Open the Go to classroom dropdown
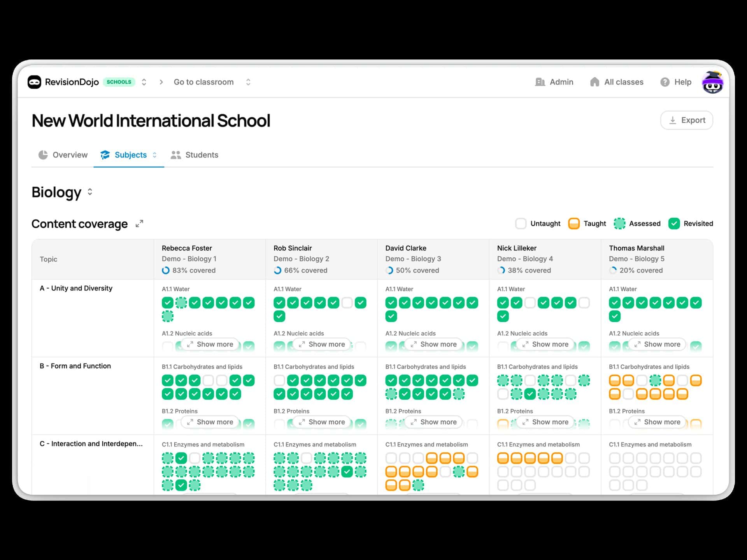Viewport: 747px width, 560px height. [x=248, y=82]
